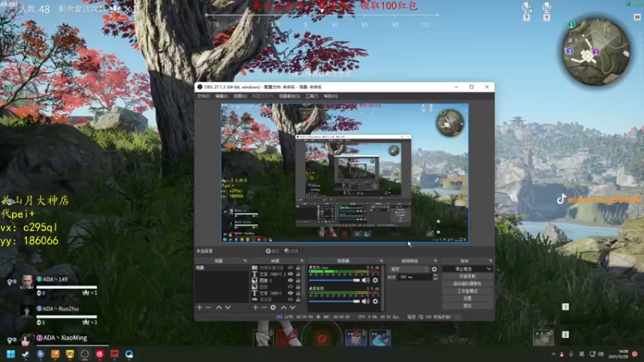This screenshot has width=644, height=362.
Task: Add a new source with the plus icon
Action: [255, 307]
